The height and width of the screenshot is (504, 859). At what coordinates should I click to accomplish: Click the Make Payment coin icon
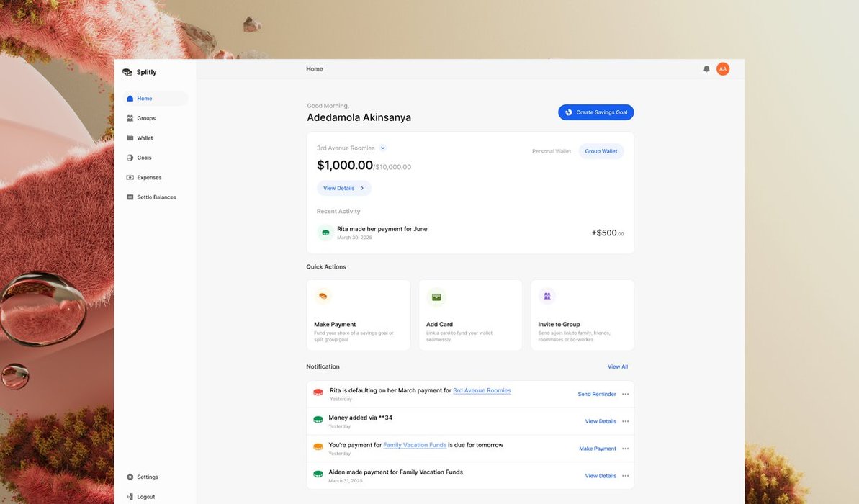click(323, 297)
